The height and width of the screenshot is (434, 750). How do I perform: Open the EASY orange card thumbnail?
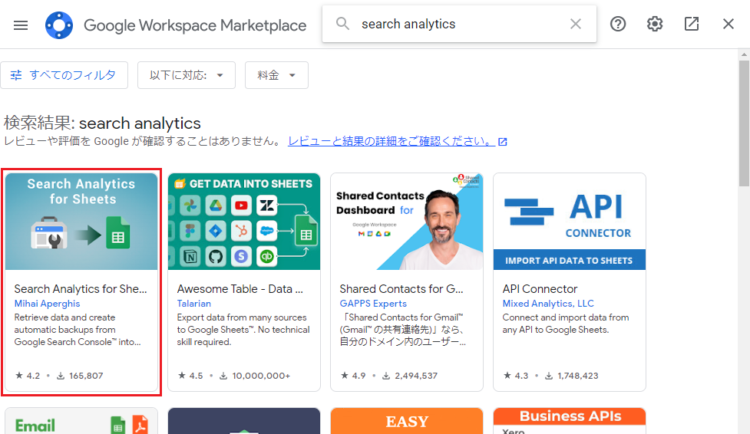point(407,421)
